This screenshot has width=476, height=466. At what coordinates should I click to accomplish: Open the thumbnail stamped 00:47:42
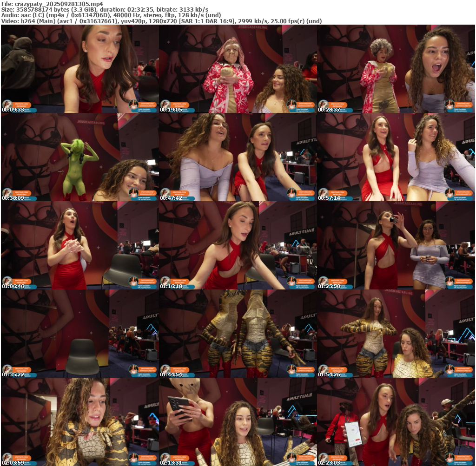(238, 157)
